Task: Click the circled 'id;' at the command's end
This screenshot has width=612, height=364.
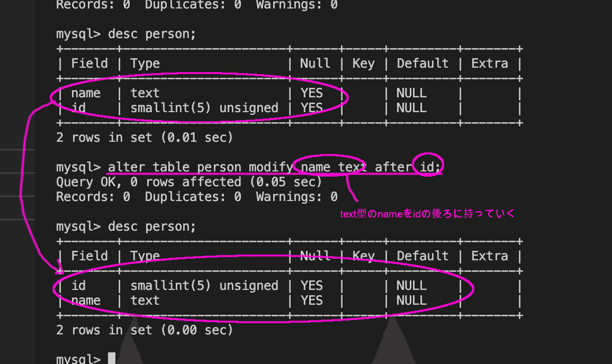Action: pyautogui.click(x=430, y=167)
